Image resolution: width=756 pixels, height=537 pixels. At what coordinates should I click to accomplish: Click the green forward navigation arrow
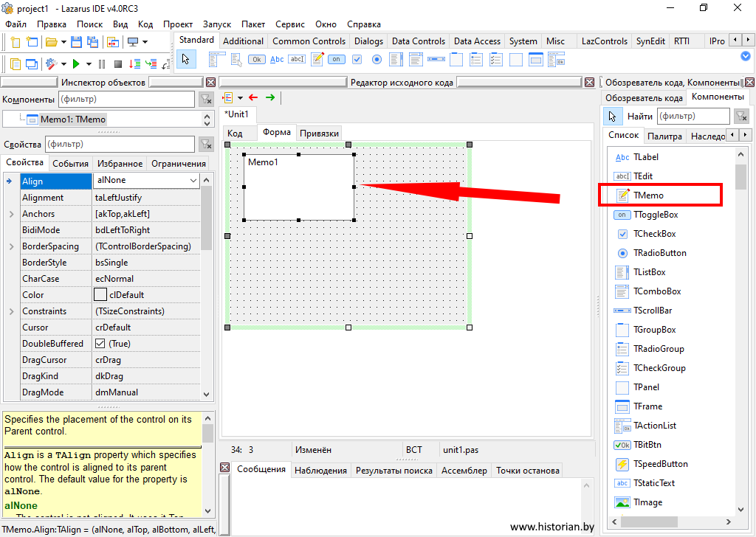[x=270, y=97]
